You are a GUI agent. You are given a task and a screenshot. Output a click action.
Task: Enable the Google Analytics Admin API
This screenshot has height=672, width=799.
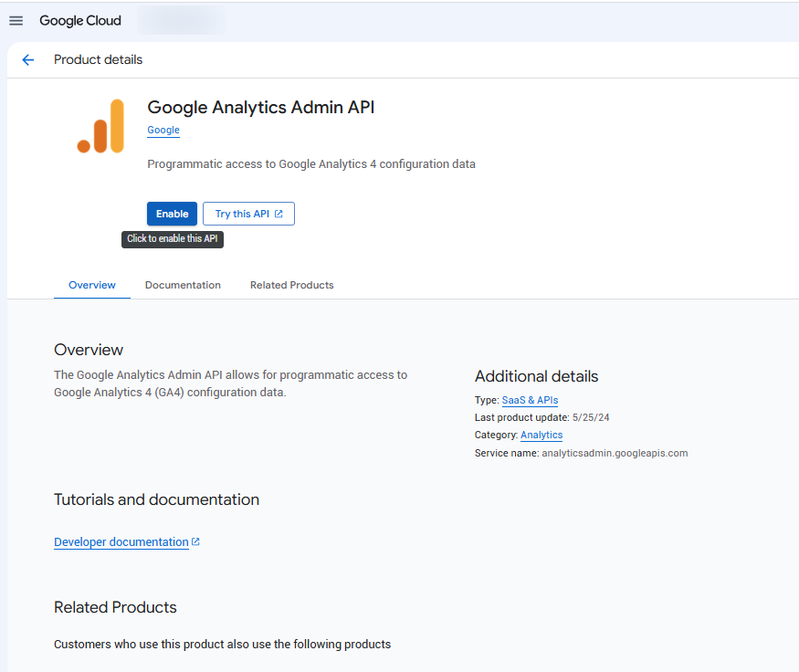point(173,214)
